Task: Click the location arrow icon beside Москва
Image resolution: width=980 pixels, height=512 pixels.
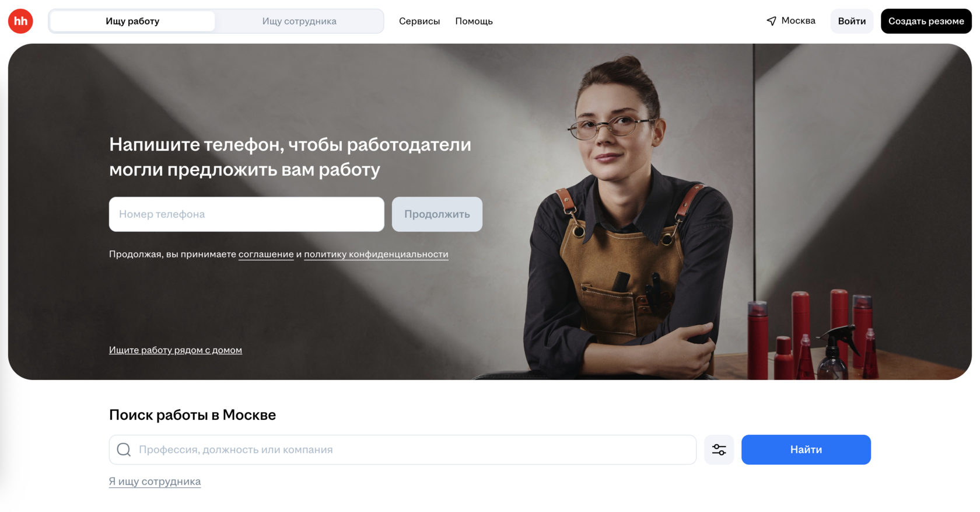Action: pos(771,21)
